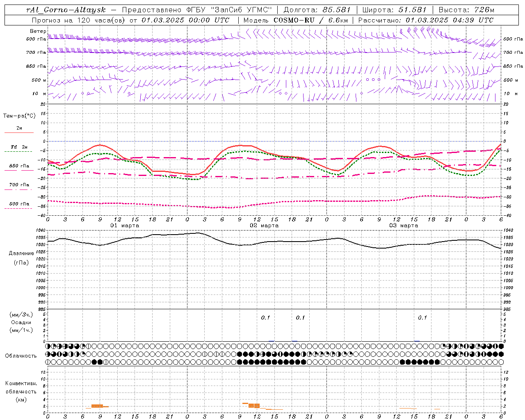Click the '700 гПа' temperature legend entry

[19, 185]
